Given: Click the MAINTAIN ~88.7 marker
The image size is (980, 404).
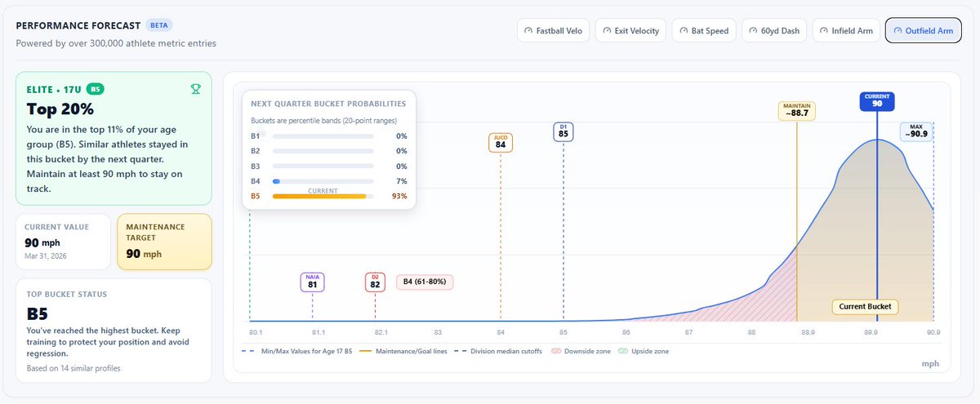Looking at the screenshot, I should point(796,111).
